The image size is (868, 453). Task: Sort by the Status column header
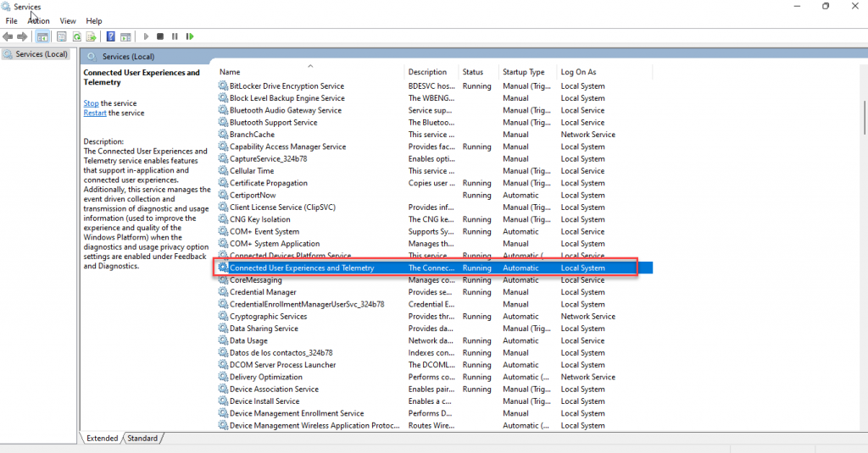[479, 72]
